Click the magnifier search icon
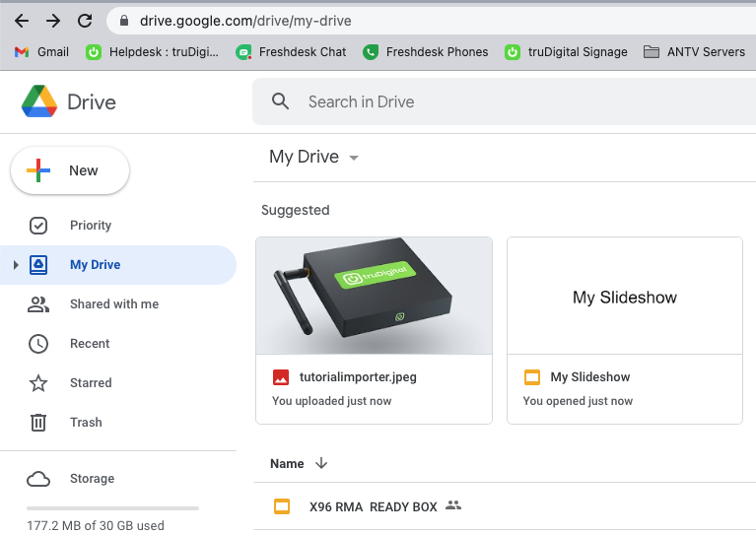Screen dimensions: 756x535 280,101
